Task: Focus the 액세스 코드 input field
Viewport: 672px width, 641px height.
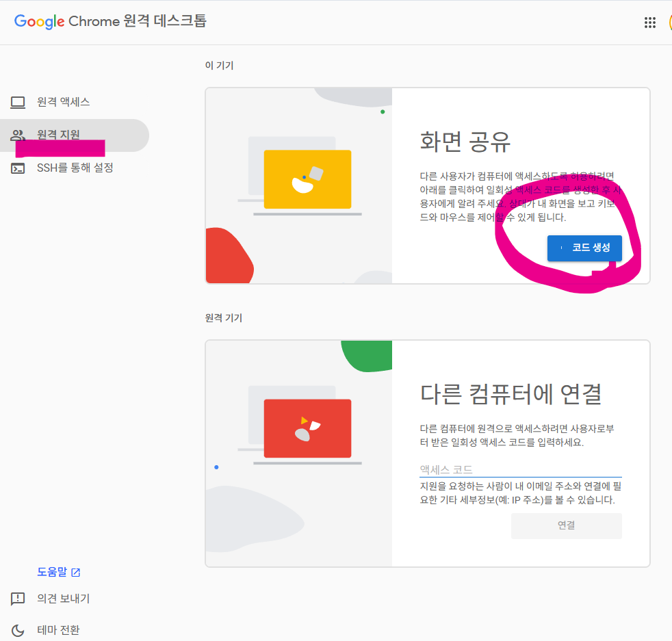Action: point(521,469)
